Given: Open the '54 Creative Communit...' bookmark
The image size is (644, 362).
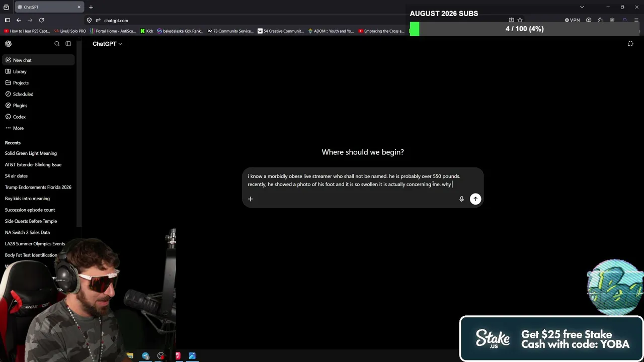Looking at the screenshot, I should pyautogui.click(x=281, y=31).
